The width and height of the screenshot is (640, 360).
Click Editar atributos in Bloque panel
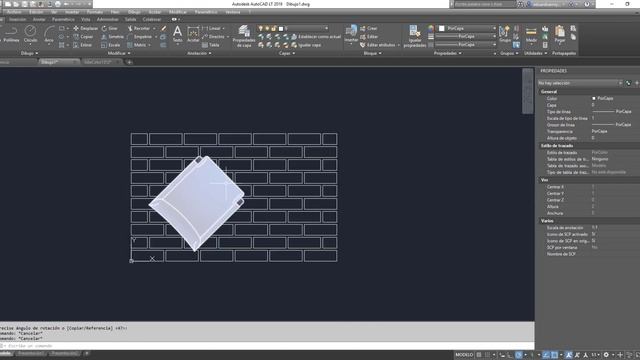tap(378, 45)
